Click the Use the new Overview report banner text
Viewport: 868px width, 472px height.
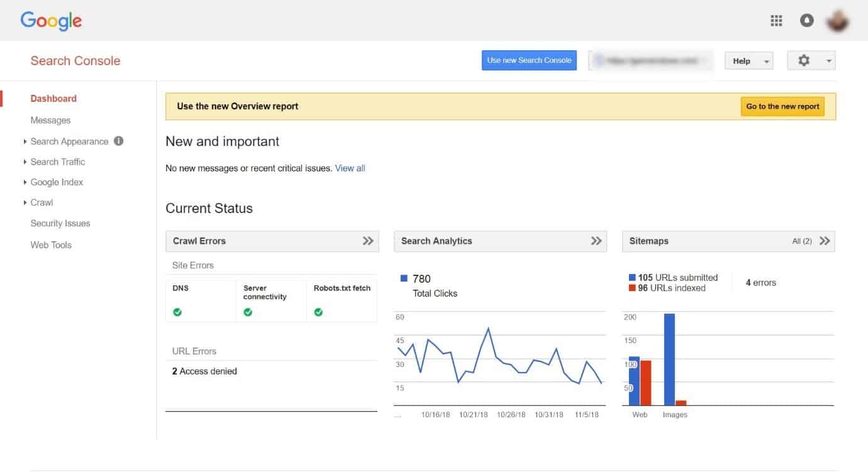pos(238,106)
